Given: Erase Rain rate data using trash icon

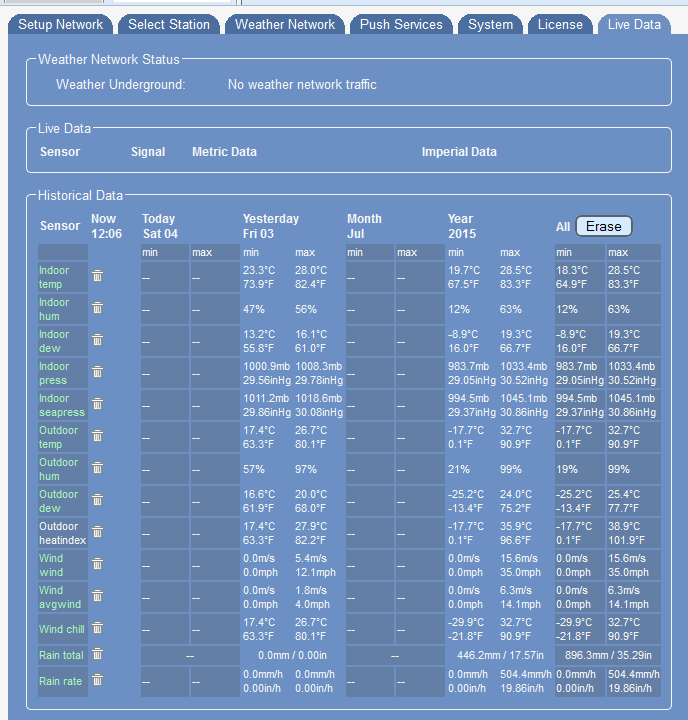Looking at the screenshot, I should click(97, 680).
